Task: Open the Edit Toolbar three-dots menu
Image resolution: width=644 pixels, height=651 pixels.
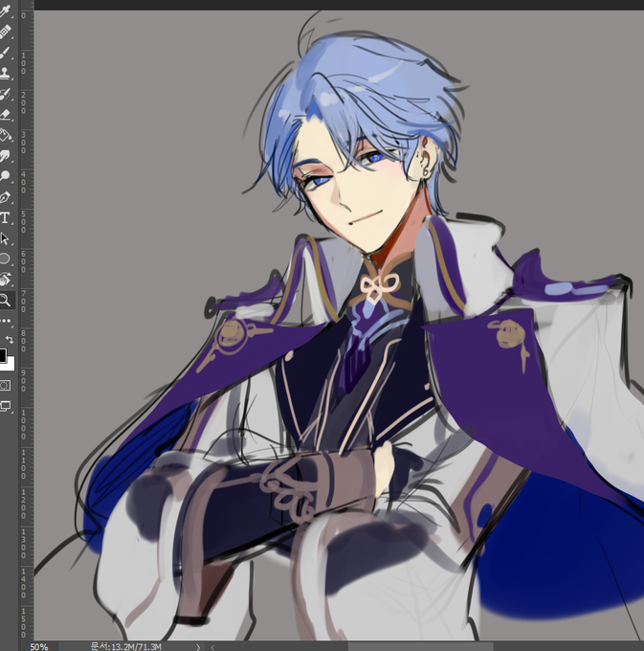Action: click(6, 321)
